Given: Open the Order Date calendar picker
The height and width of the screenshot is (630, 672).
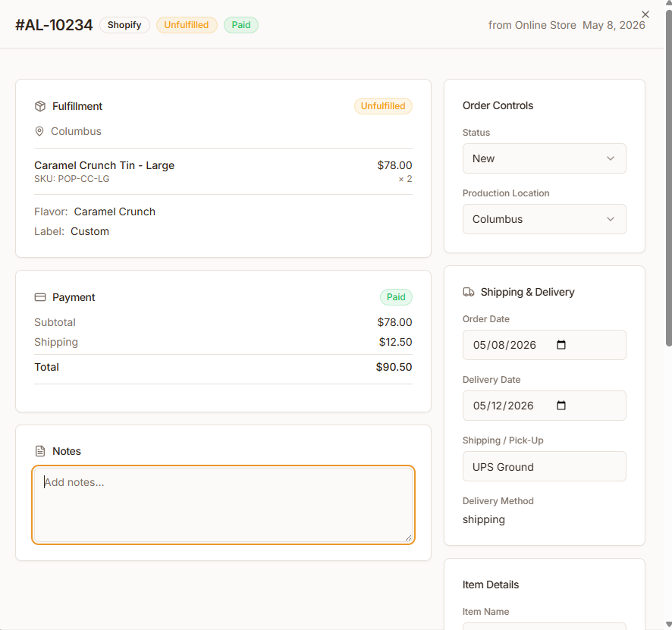Looking at the screenshot, I should pos(561,345).
